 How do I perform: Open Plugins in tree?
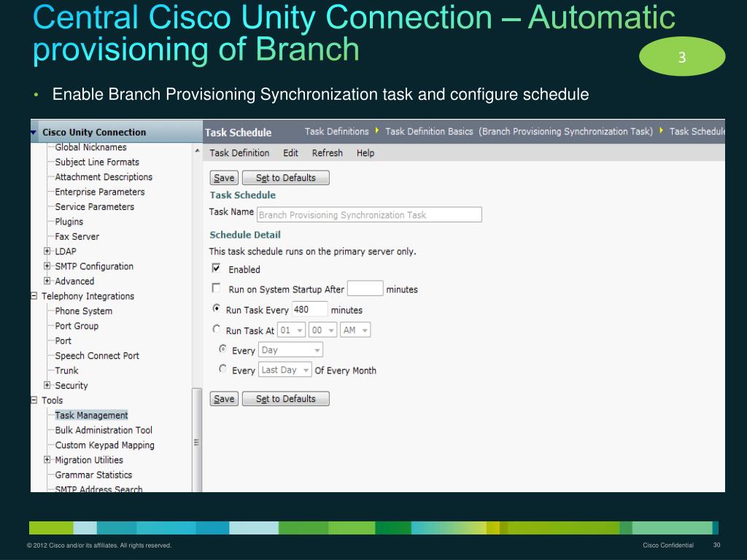pos(69,222)
